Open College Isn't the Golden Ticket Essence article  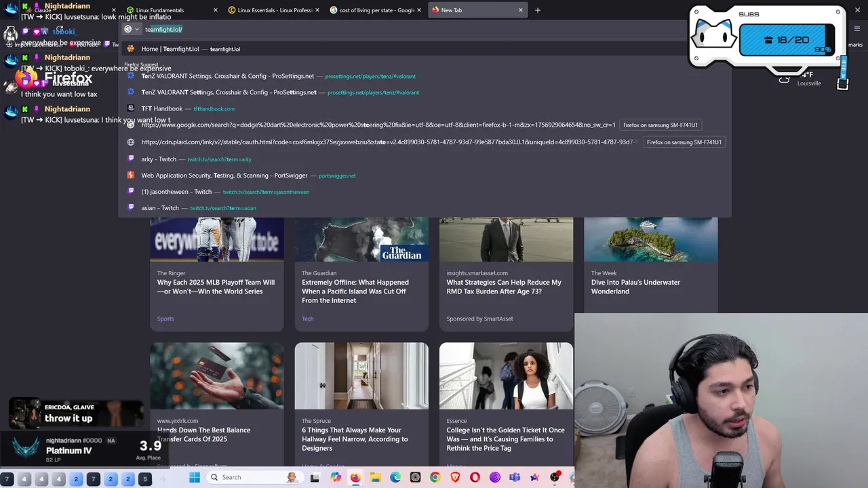click(x=505, y=439)
